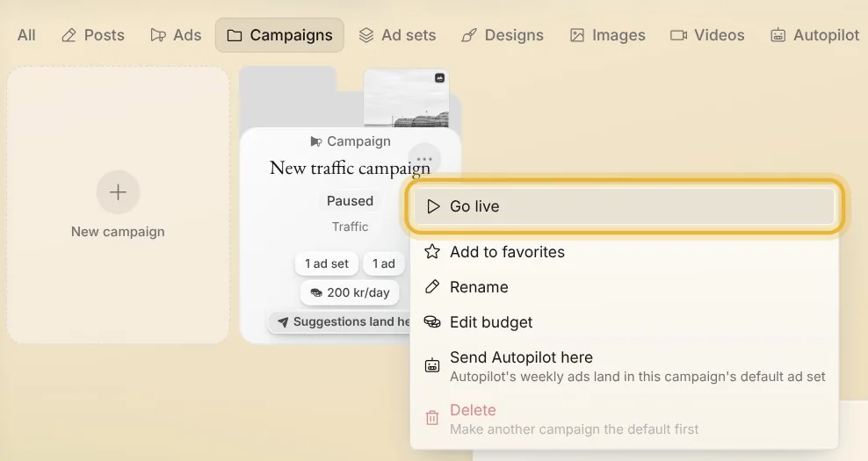Screen dimensions: 868x461
Task: Click the Delete menu entry
Action: [x=625, y=419]
